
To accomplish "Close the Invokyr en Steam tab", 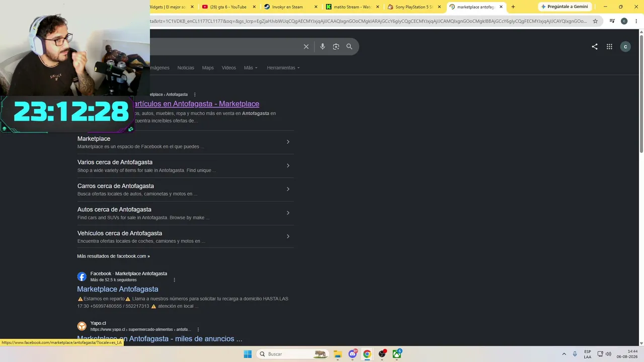I will [x=316, y=7].
